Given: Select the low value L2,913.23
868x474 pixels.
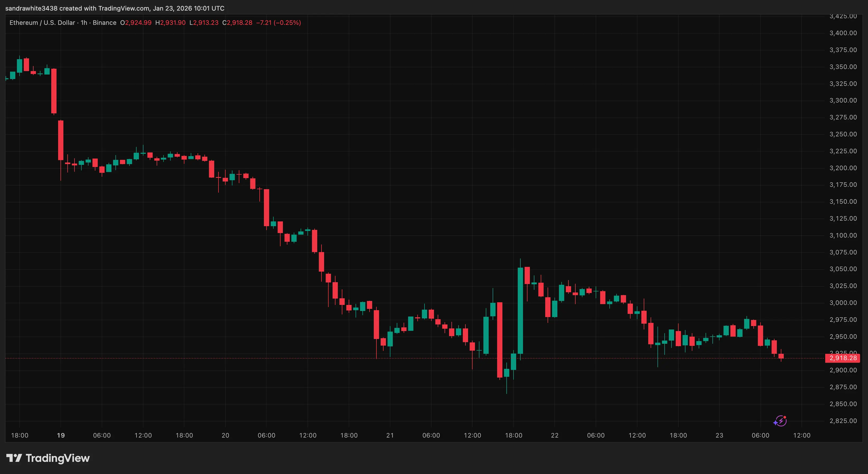Looking at the screenshot, I should (204, 22).
